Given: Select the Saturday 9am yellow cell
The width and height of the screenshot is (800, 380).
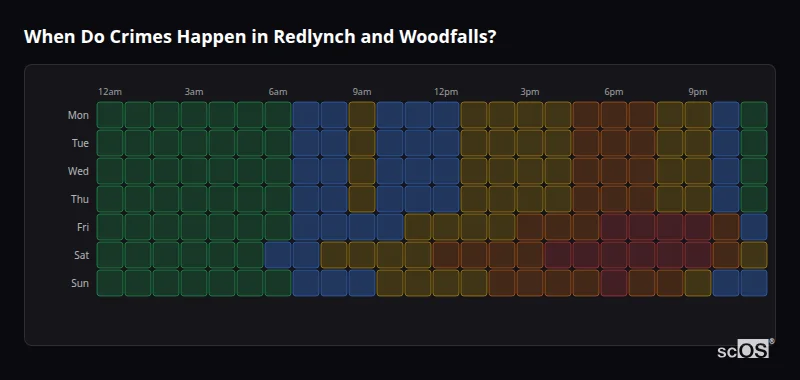Looking at the screenshot, I should click(x=362, y=255).
